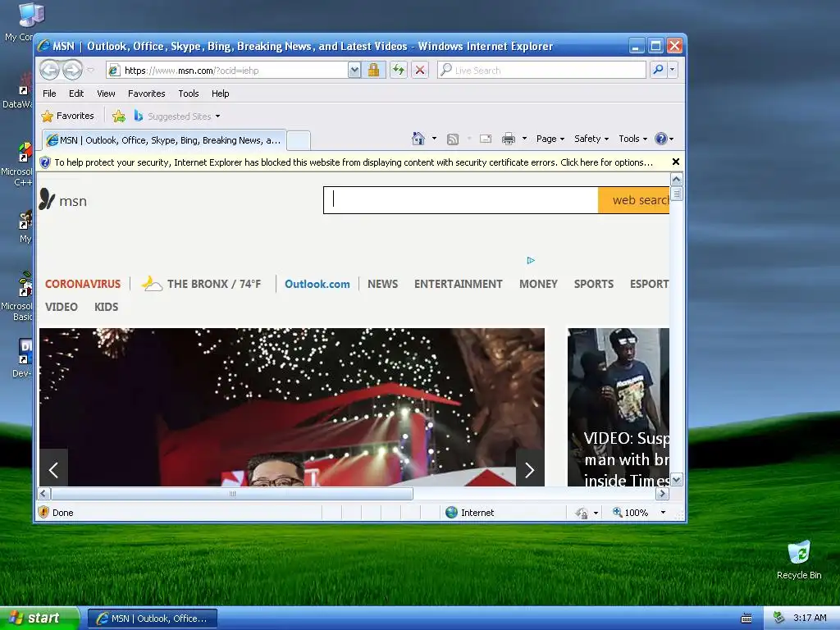This screenshot has height=630, width=840.
Task: Click the security information bar message
Action: click(x=354, y=162)
